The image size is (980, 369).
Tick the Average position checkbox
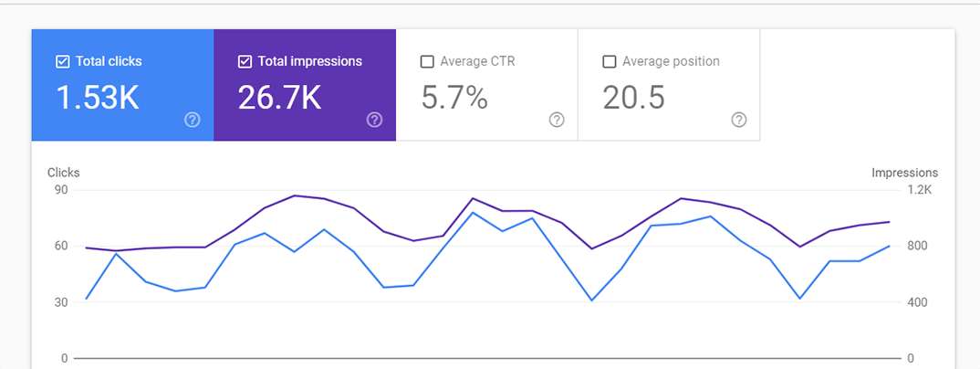pos(610,62)
